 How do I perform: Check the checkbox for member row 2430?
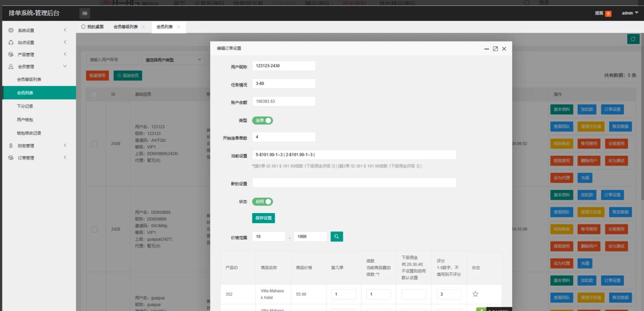(x=95, y=144)
